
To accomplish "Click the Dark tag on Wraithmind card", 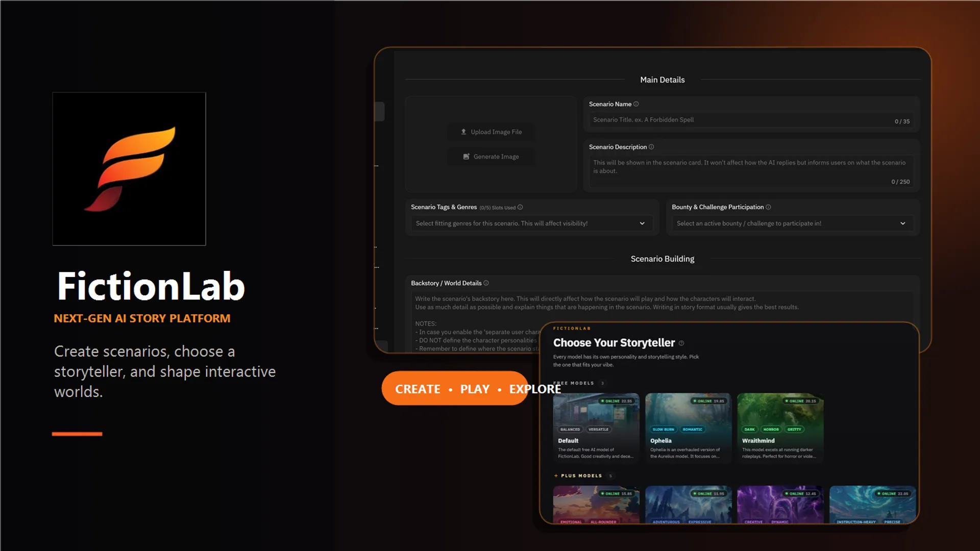I will point(750,430).
